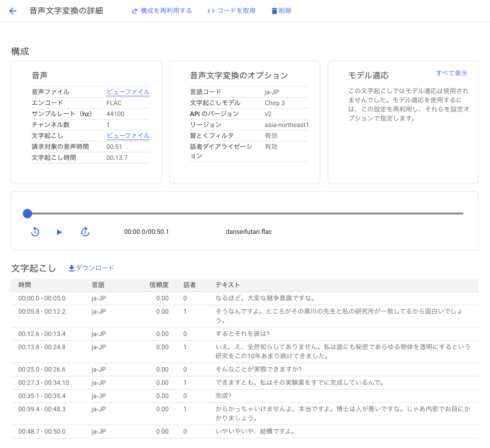Click 時間 column header
This screenshot has height=448, width=490.
(x=25, y=285)
